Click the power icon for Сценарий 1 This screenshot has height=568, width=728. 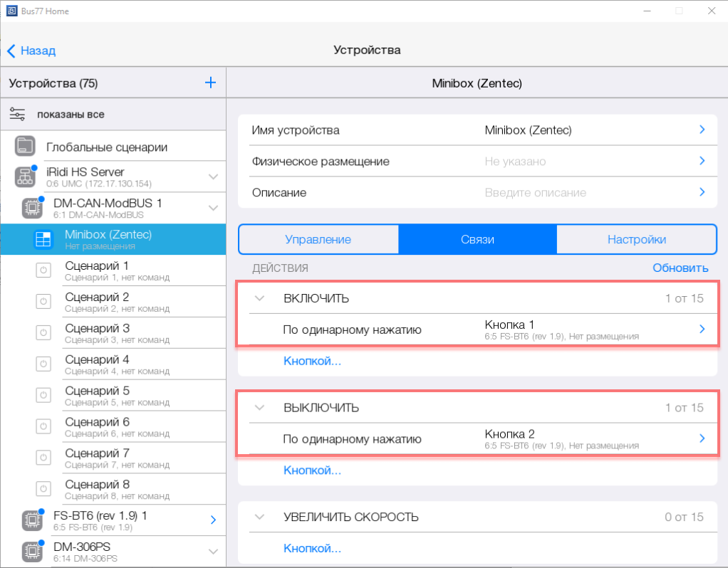[43, 271]
